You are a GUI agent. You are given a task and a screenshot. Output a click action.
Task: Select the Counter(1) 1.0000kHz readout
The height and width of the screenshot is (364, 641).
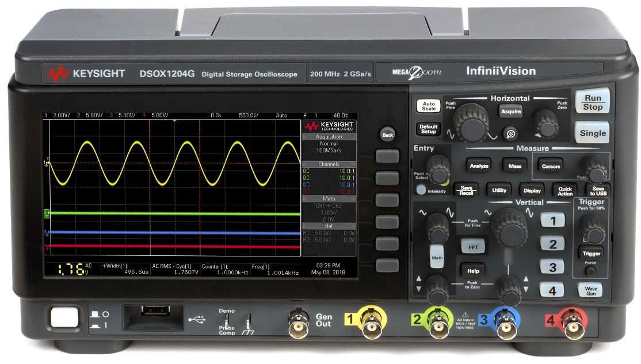pyautogui.click(x=225, y=269)
